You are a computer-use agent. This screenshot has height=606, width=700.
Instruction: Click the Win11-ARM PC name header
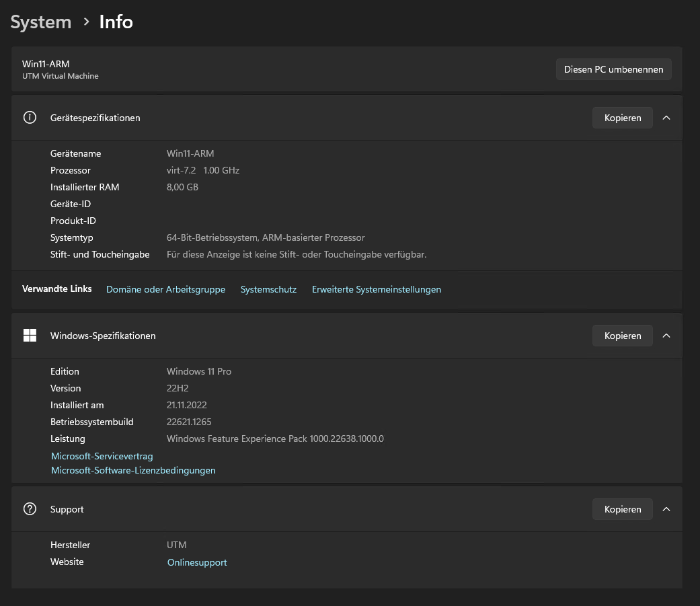[x=46, y=64]
